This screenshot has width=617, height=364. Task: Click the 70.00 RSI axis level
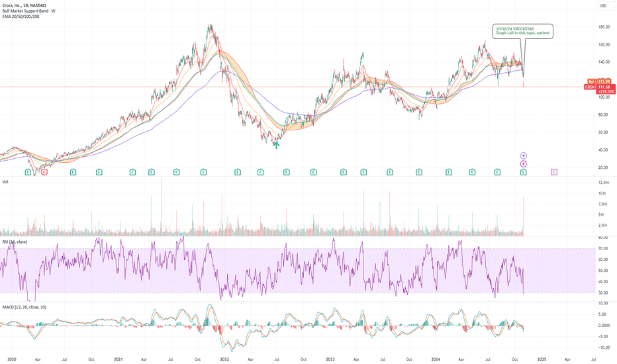pyautogui.click(x=603, y=248)
